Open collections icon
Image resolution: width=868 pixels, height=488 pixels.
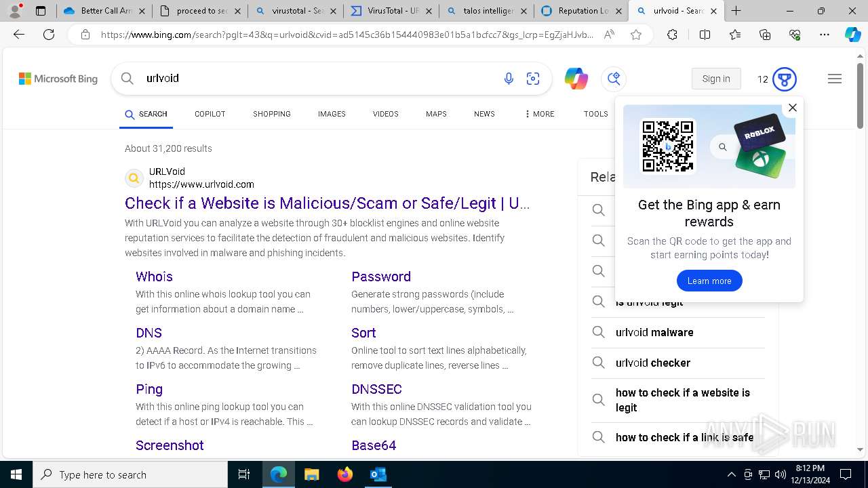[x=765, y=35]
